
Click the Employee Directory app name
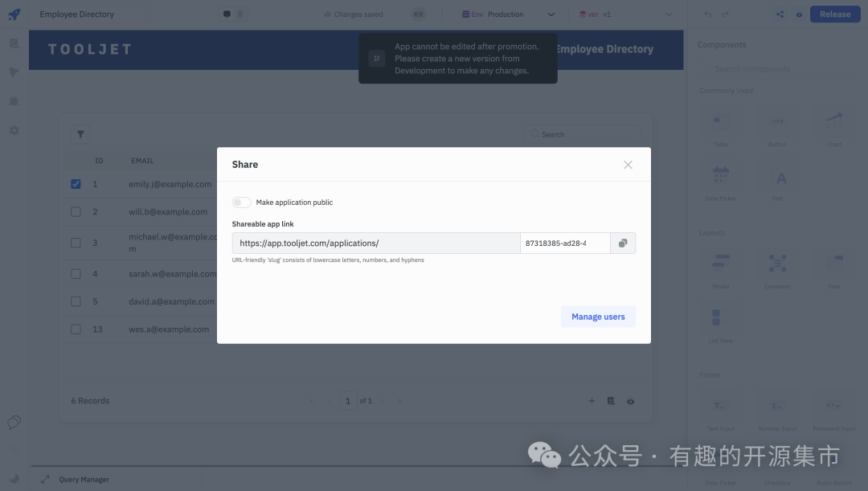[77, 14]
